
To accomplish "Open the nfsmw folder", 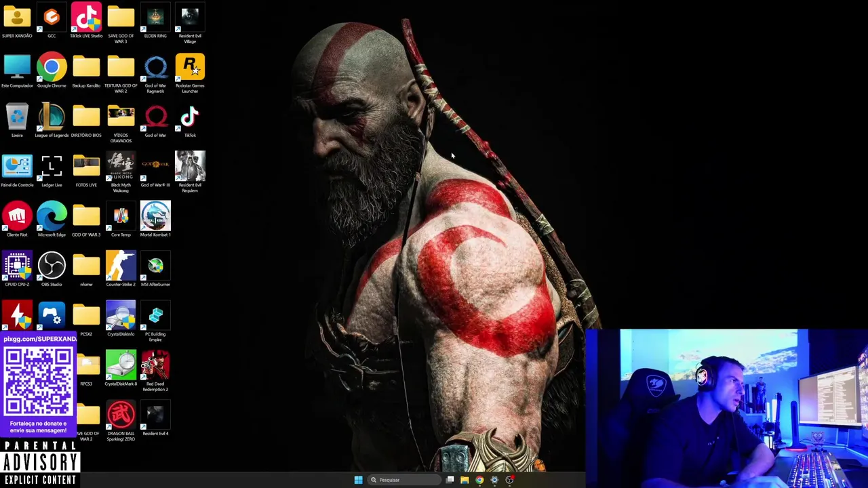I will pos(86,270).
